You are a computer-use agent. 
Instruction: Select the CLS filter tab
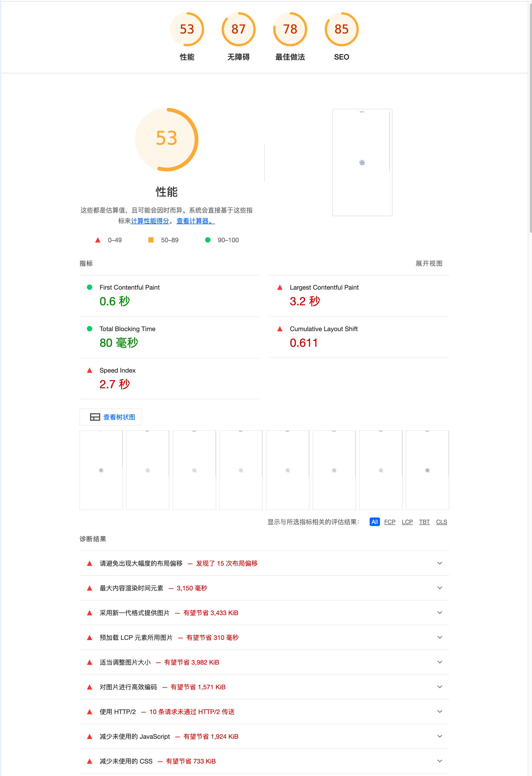(441, 522)
